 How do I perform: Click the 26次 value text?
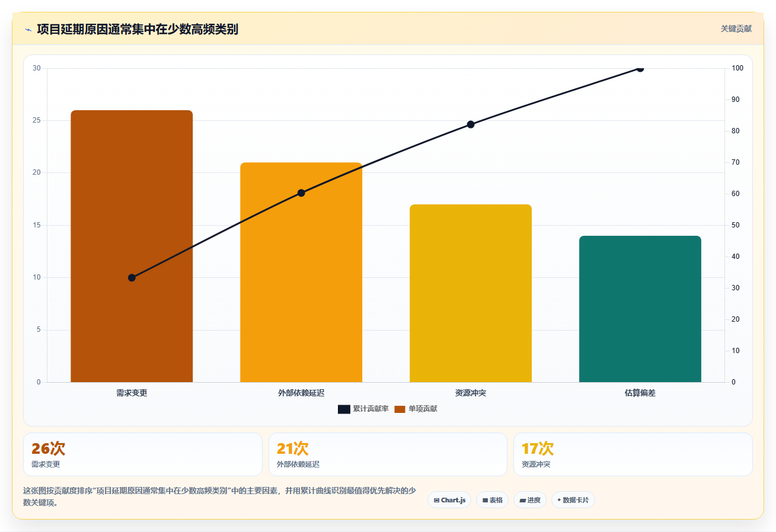(49, 448)
